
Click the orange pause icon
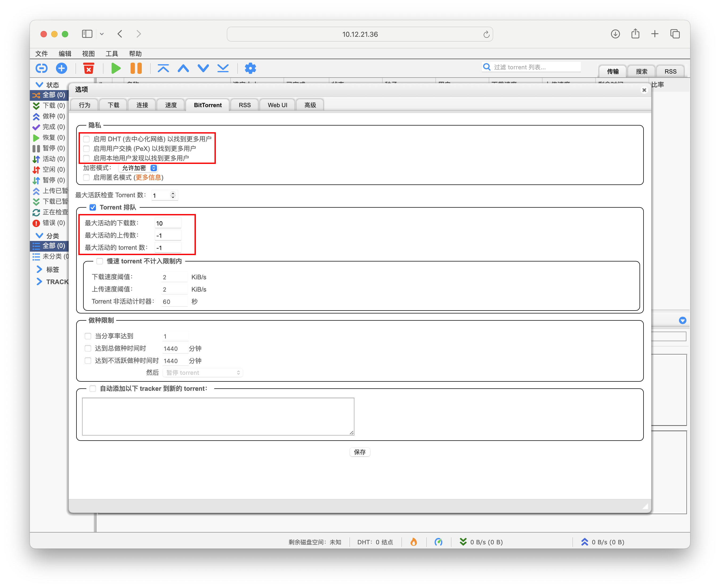136,68
